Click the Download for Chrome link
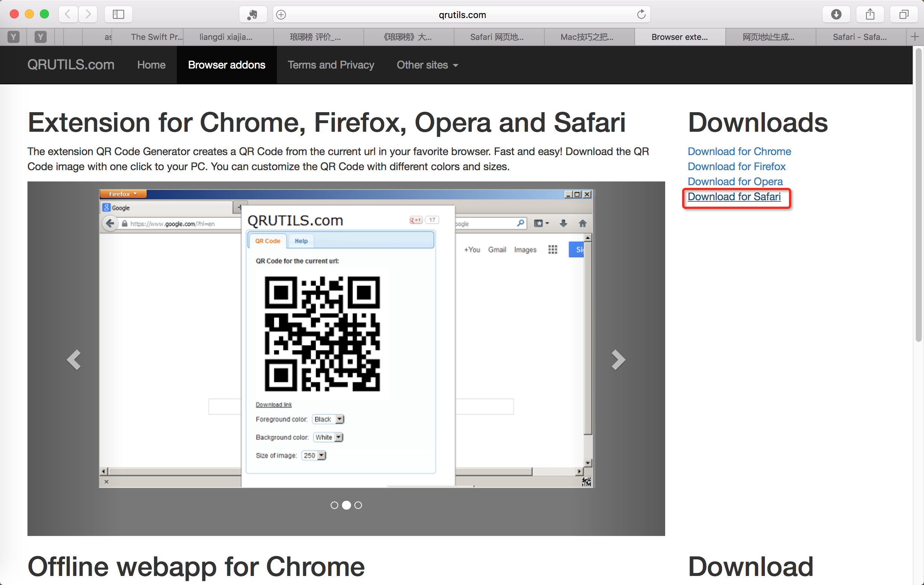 (x=739, y=151)
